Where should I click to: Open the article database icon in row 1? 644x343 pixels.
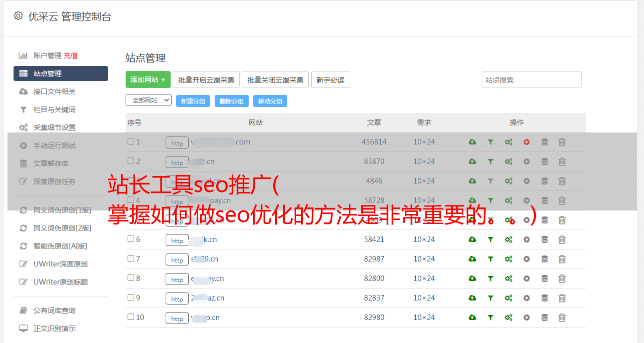[544, 142]
